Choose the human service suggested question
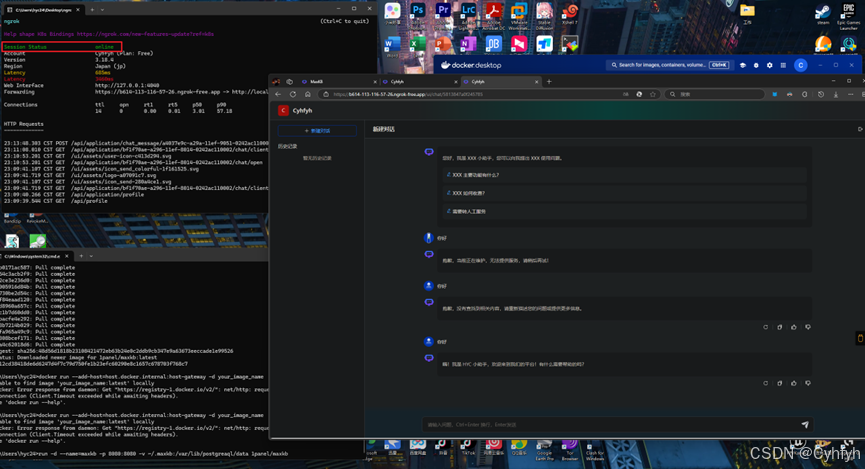 (x=626, y=211)
